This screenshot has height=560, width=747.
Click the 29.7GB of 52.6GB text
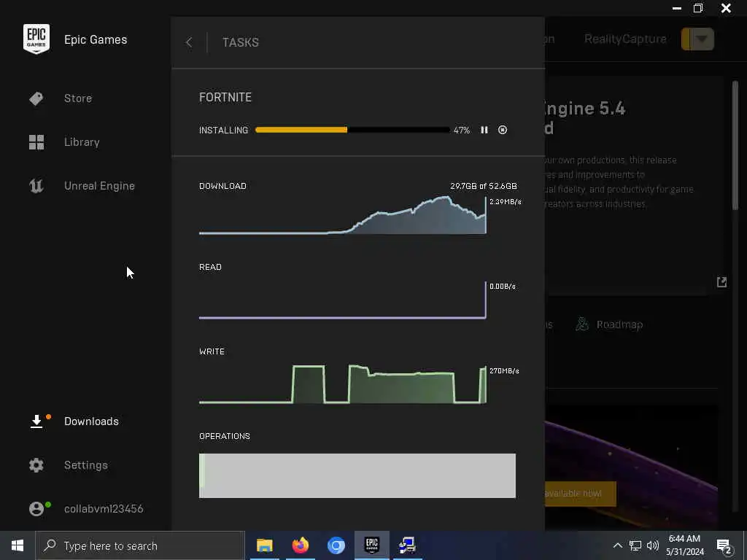pos(484,186)
